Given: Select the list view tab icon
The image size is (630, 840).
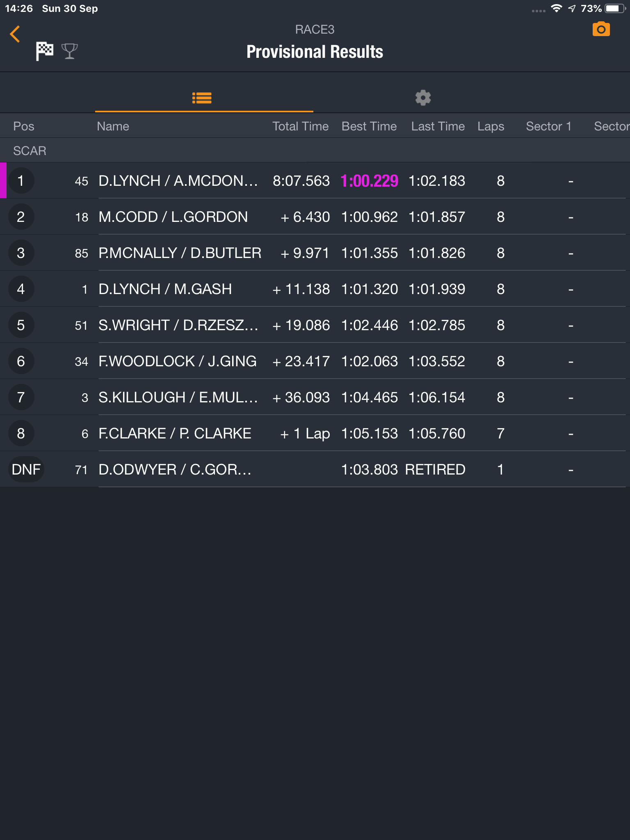Looking at the screenshot, I should pos(202,98).
